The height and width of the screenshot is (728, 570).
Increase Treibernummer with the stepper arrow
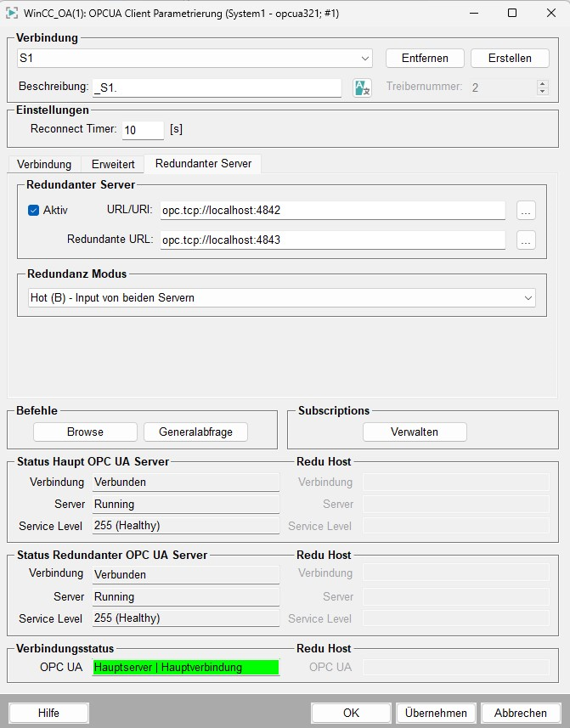click(543, 83)
